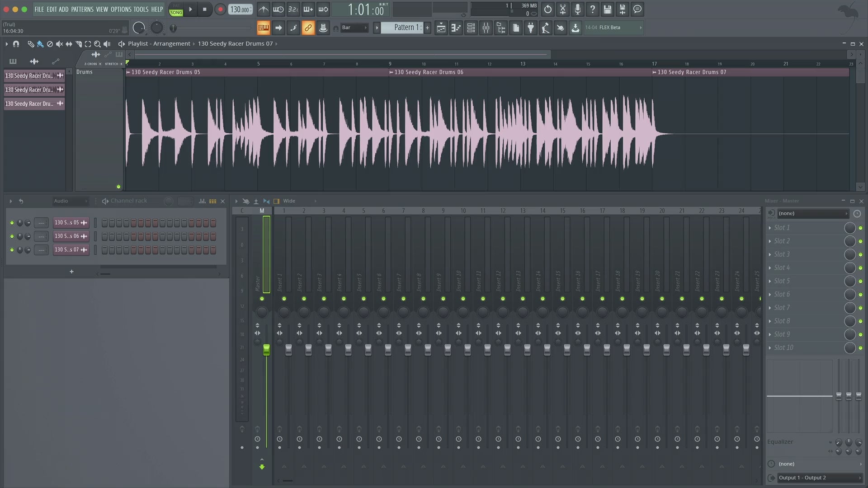Expand Slot 5 effect menu arrow
The height and width of the screenshot is (488, 868).
click(770, 281)
